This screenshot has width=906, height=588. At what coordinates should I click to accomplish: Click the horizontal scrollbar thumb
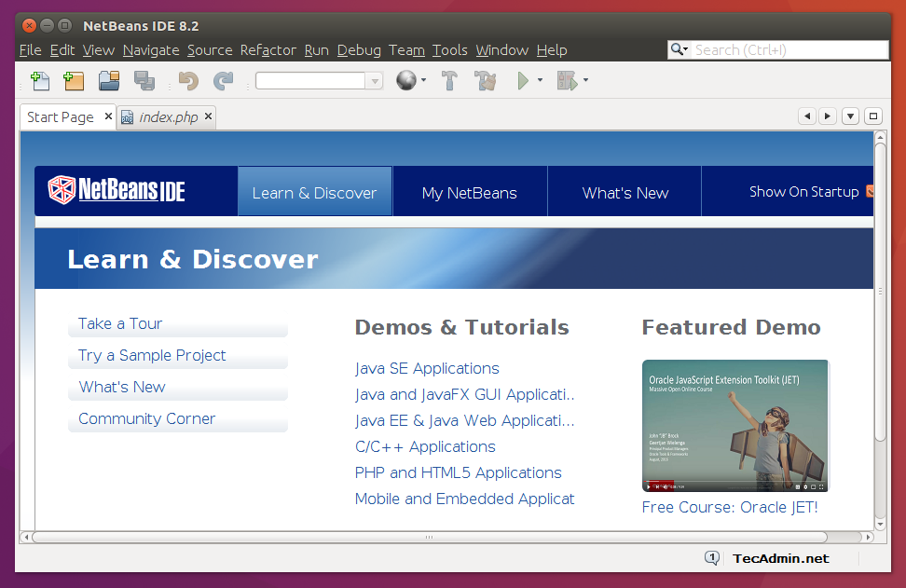coord(430,537)
